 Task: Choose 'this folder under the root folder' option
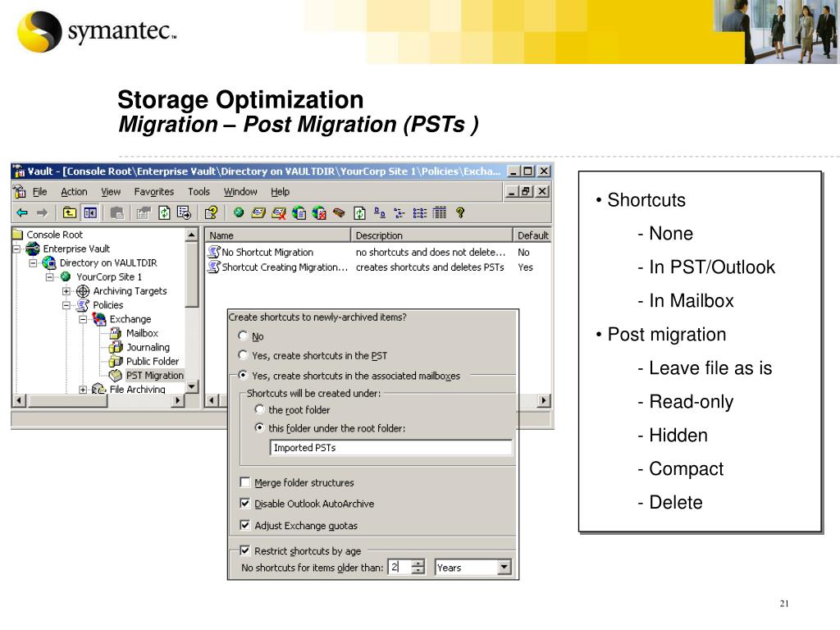pyautogui.click(x=259, y=427)
